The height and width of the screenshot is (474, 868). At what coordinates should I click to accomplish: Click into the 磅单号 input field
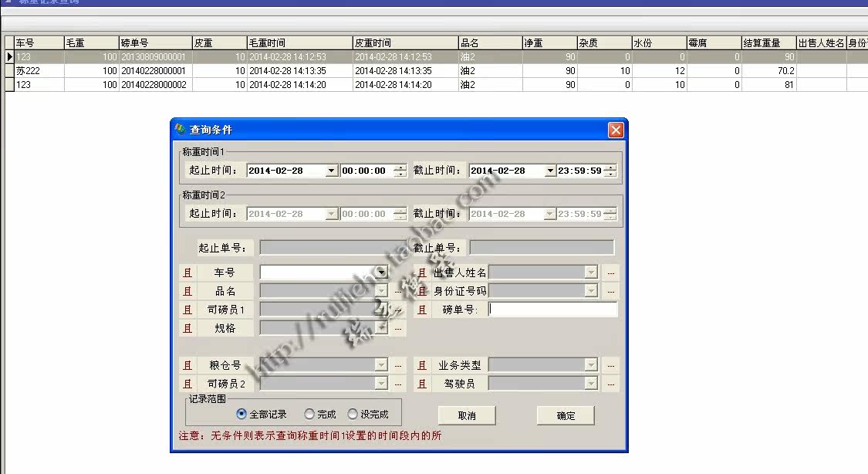pyautogui.click(x=553, y=310)
